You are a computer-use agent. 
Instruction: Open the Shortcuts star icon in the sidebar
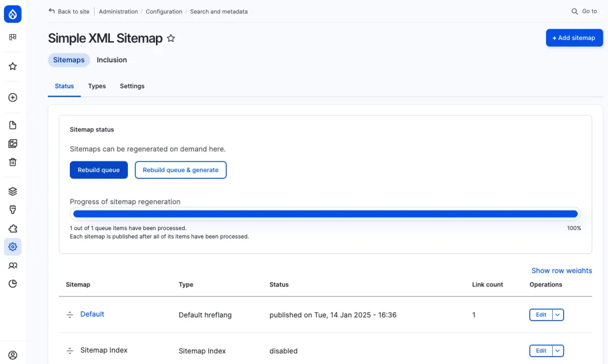pyautogui.click(x=12, y=66)
